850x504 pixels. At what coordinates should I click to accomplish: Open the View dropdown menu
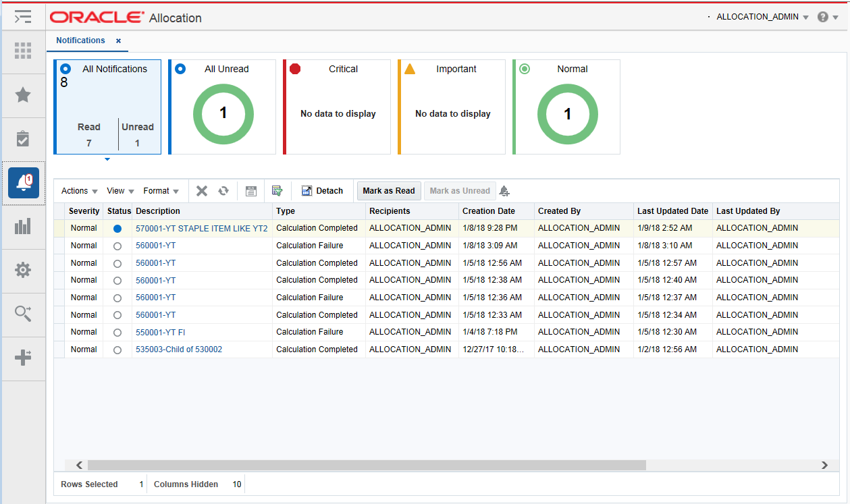click(120, 191)
